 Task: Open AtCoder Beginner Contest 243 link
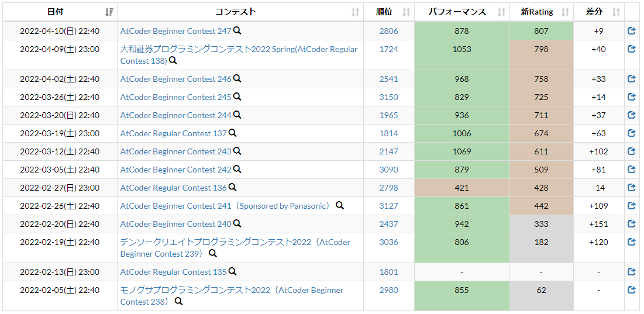176,151
